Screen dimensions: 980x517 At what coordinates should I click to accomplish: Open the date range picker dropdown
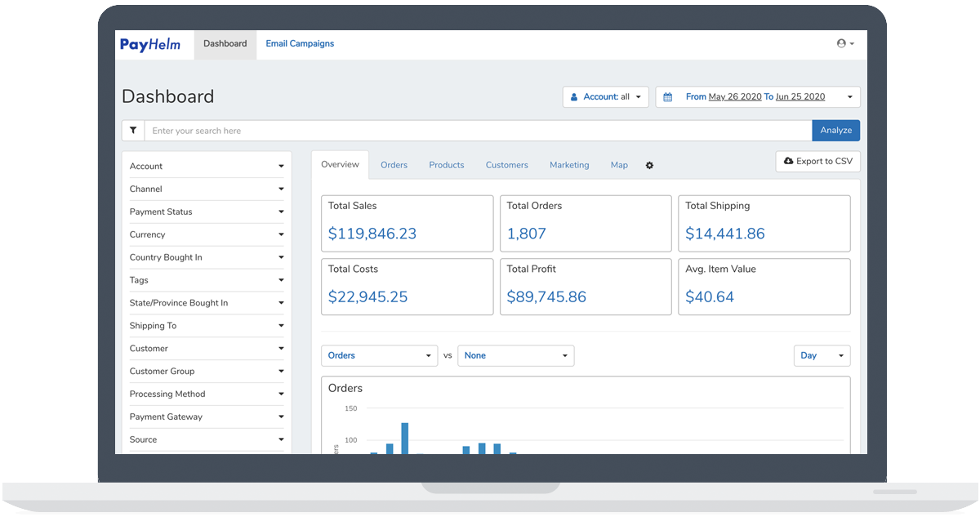[x=758, y=97]
